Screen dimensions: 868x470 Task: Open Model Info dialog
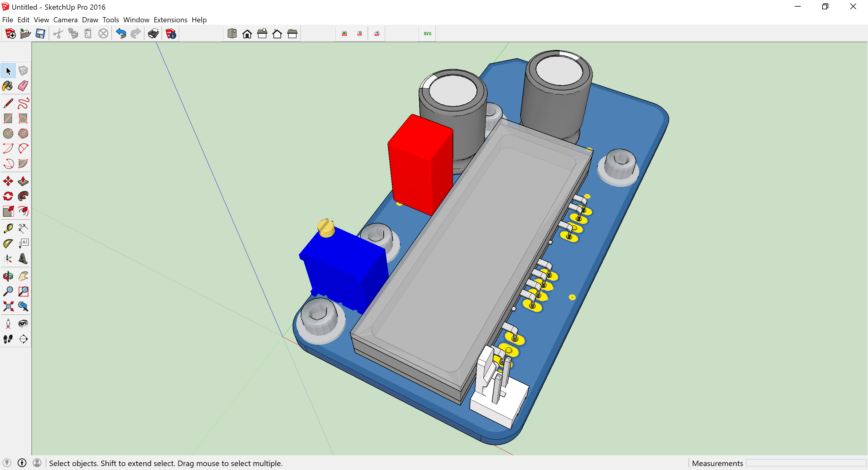pyautogui.click(x=171, y=34)
